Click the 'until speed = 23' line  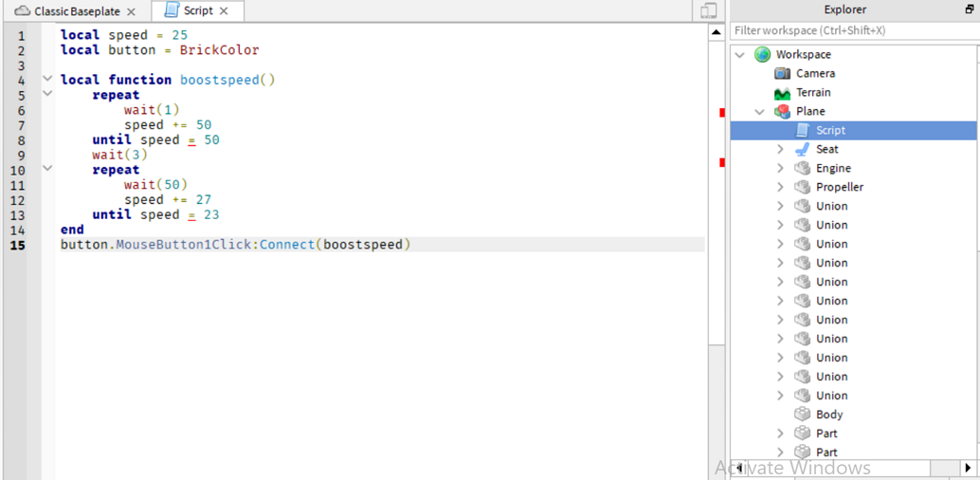click(155, 214)
